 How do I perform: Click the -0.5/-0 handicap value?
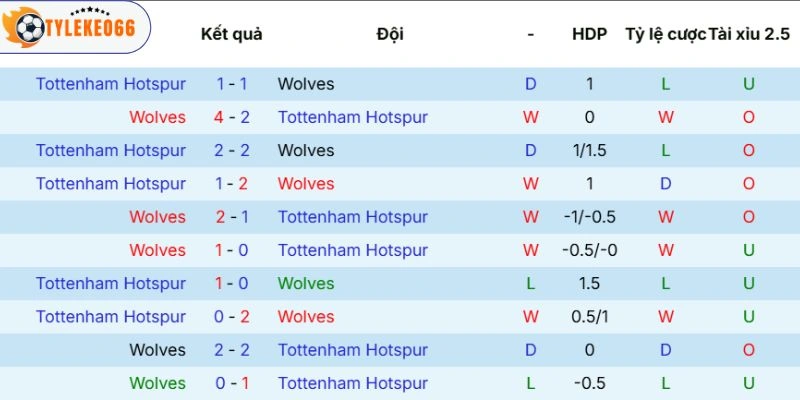[x=589, y=250]
